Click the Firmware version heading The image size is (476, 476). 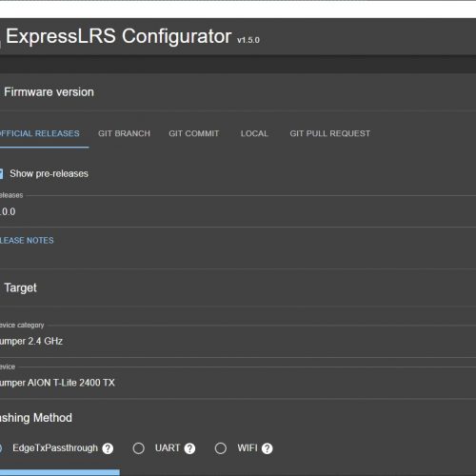pos(49,92)
